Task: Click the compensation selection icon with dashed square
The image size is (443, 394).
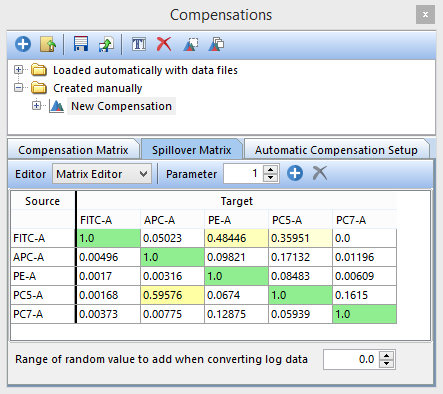Action: tap(191, 44)
